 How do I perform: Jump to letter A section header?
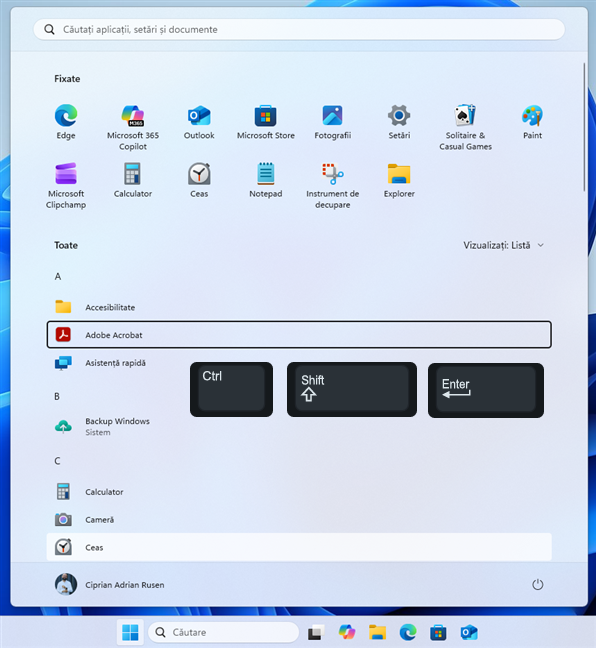coord(58,276)
